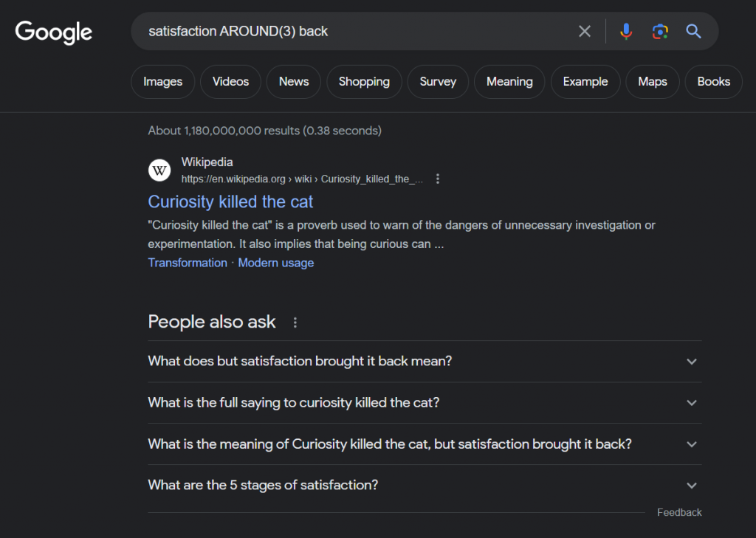This screenshot has width=756, height=538.
Task: Submit search with the magnifying glass icon
Action: pyautogui.click(x=693, y=31)
